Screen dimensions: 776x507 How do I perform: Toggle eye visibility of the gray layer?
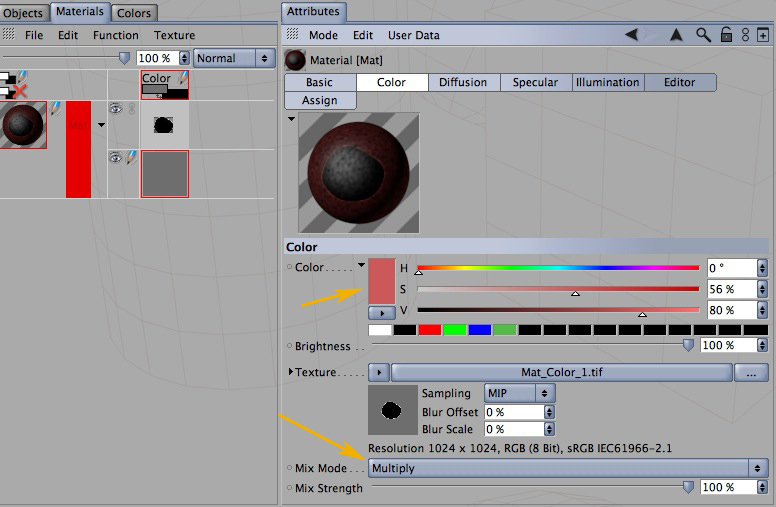click(116, 157)
